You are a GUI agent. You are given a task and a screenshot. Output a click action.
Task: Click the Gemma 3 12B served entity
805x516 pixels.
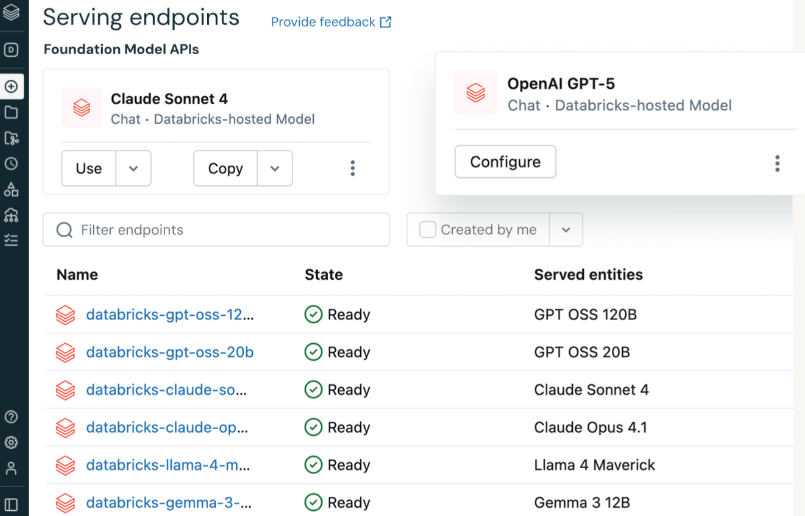coord(582,502)
